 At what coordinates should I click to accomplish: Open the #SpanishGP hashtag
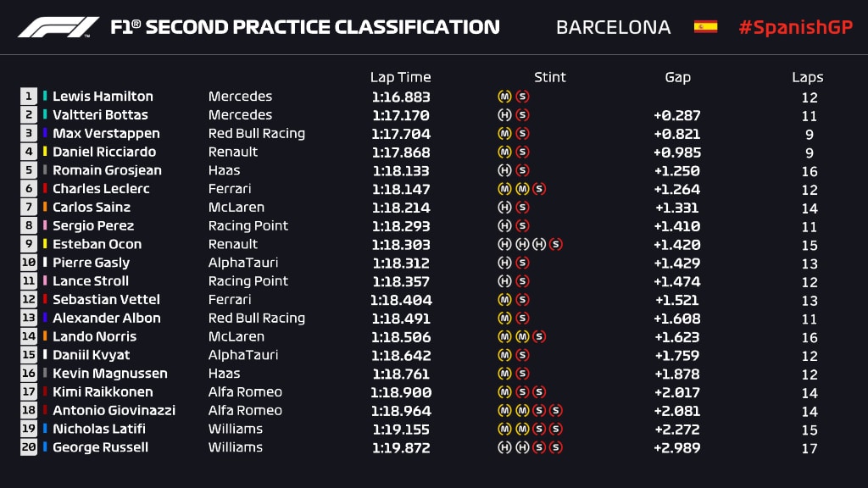point(795,27)
